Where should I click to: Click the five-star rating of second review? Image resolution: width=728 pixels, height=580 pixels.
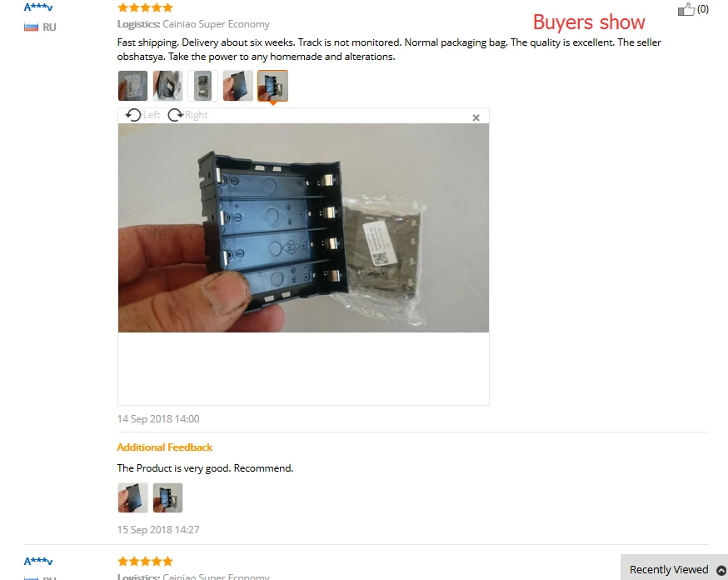(x=145, y=562)
